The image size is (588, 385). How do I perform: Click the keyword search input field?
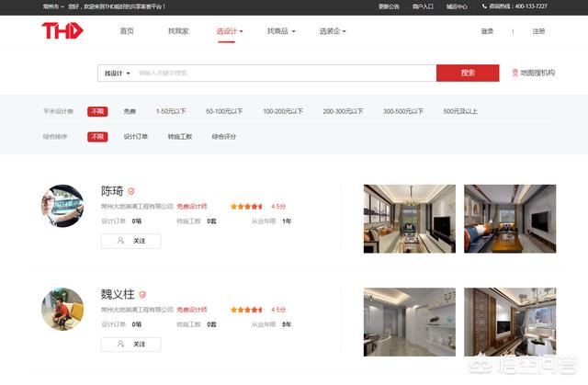click(x=285, y=74)
